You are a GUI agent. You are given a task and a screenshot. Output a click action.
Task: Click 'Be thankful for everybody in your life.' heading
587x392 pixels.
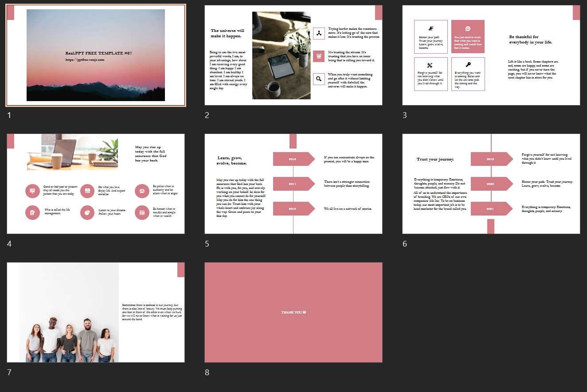[x=531, y=39]
